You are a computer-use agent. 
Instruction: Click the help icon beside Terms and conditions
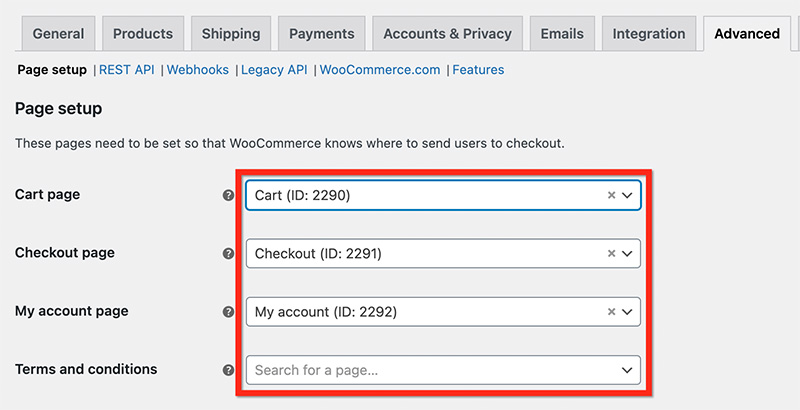[228, 370]
